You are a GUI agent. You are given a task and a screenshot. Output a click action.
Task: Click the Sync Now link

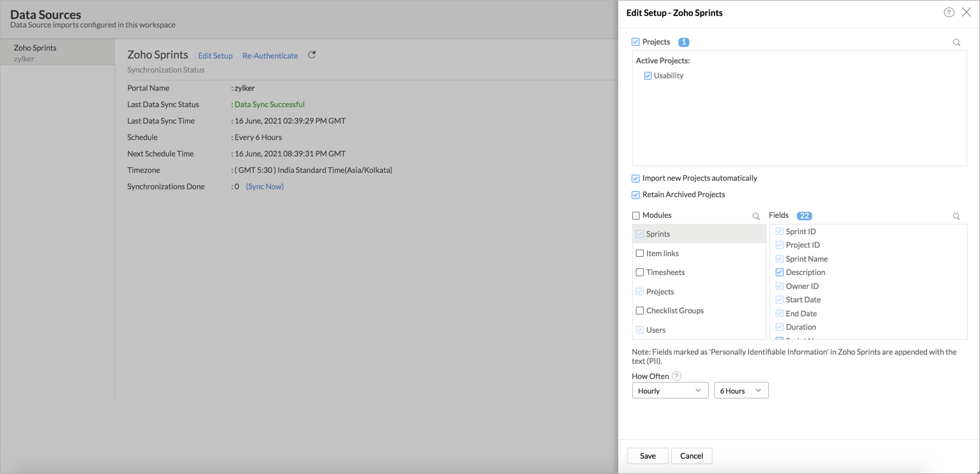coord(264,186)
